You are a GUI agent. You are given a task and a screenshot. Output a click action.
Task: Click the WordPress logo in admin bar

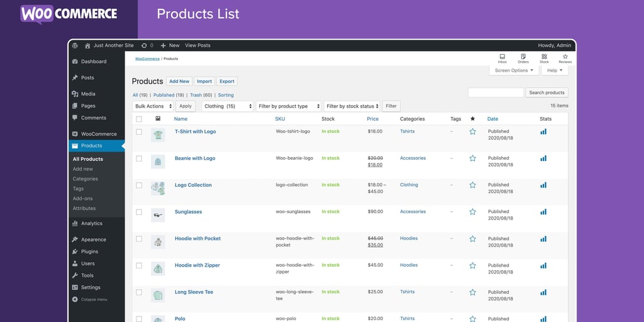click(x=75, y=45)
